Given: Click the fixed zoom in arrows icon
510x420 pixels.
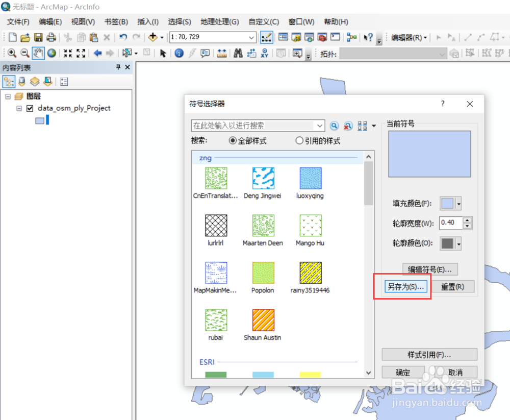Looking at the screenshot, I should tap(68, 53).
